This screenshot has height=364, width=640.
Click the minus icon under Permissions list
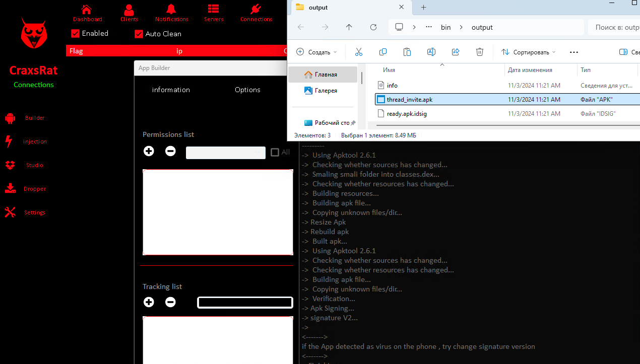[x=170, y=151]
